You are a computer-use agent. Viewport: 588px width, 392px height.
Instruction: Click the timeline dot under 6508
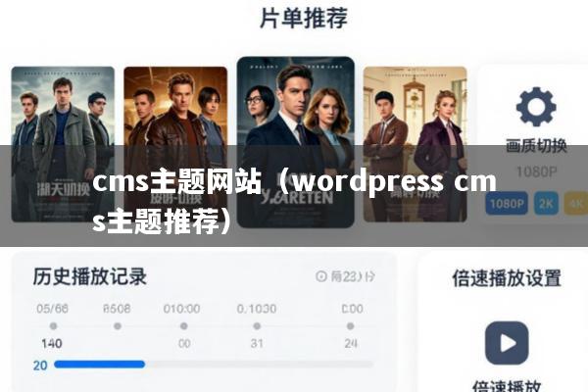[x=118, y=326]
